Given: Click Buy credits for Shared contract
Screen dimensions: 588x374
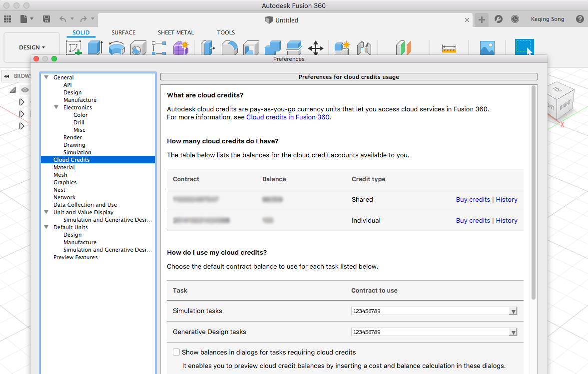Looking at the screenshot, I should (473, 200).
